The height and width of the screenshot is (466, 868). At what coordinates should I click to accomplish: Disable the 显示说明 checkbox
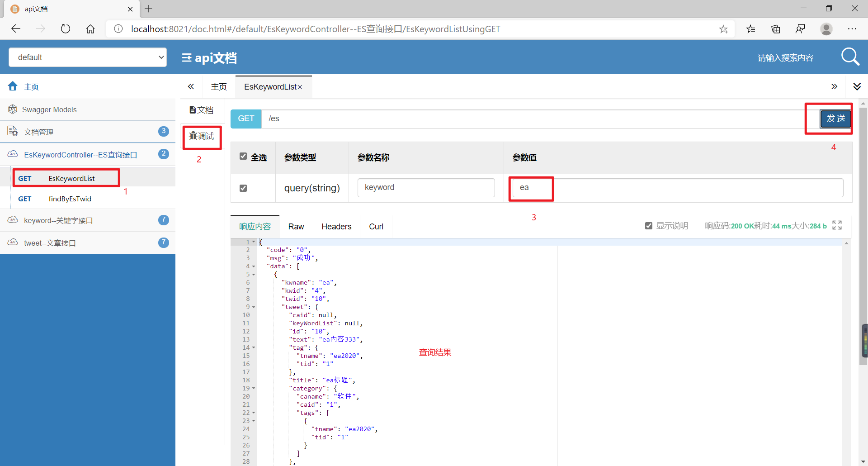(649, 225)
